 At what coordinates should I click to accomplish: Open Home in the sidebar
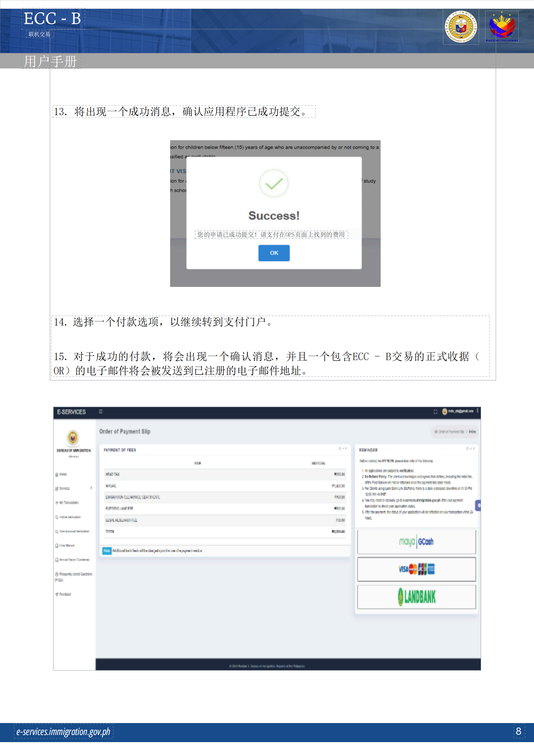click(61, 475)
